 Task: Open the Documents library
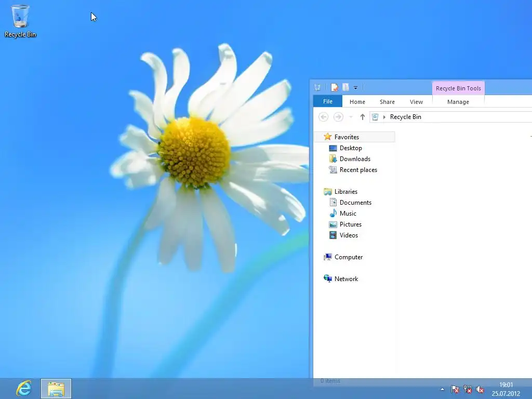click(355, 203)
